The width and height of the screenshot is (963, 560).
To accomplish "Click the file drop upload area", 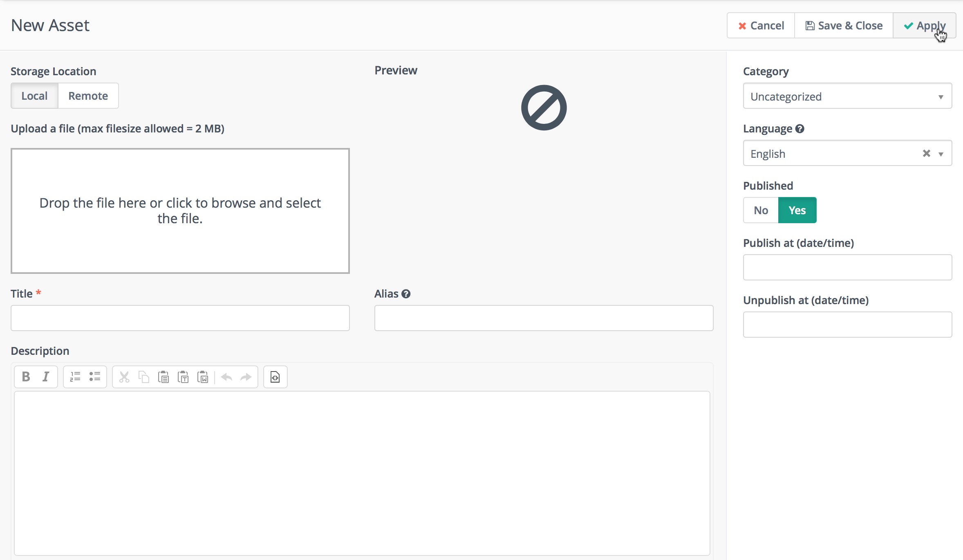I will [x=180, y=211].
